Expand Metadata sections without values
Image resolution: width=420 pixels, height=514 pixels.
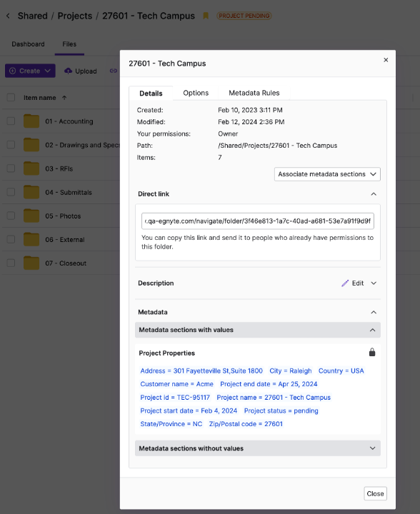[x=258, y=448]
